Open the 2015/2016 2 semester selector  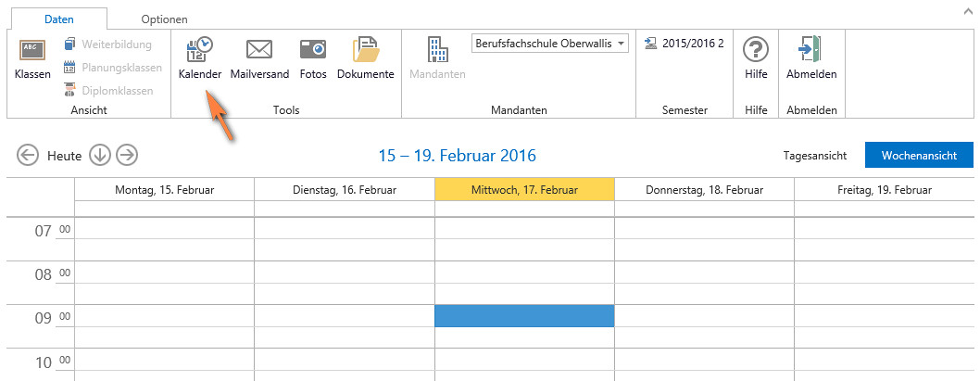point(684,44)
